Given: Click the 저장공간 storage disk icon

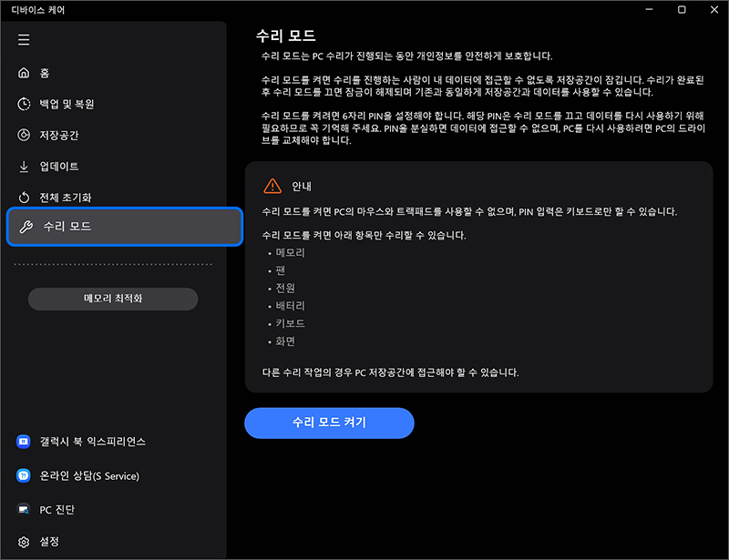Looking at the screenshot, I should 24,135.
